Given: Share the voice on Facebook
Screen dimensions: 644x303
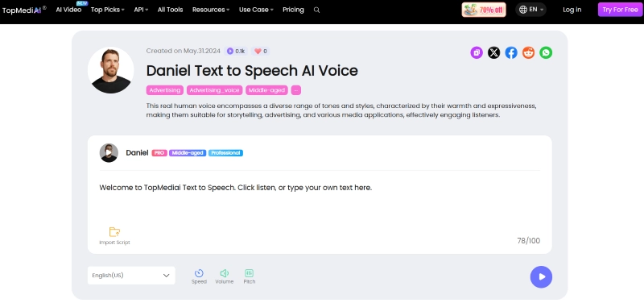Looking at the screenshot, I should 511,52.
